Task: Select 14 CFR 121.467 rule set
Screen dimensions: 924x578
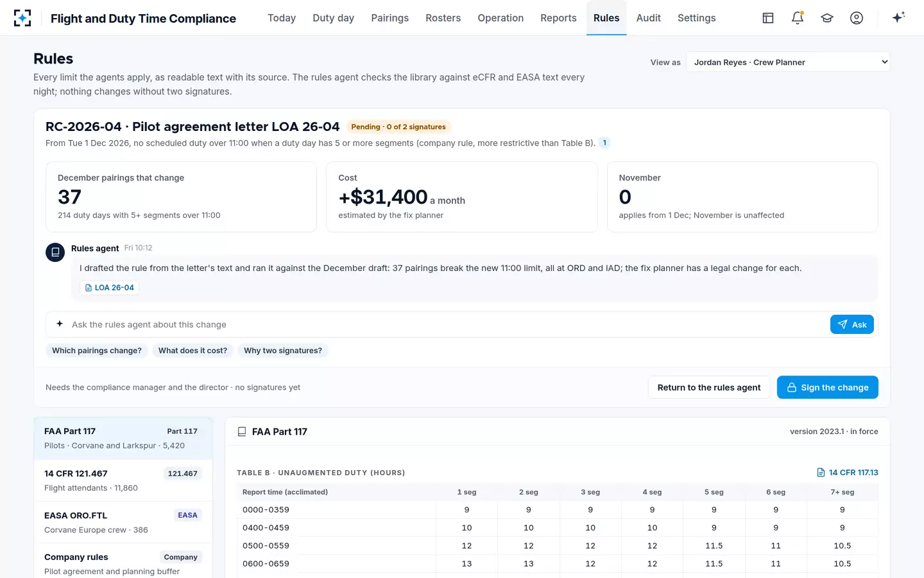Action: coord(123,480)
